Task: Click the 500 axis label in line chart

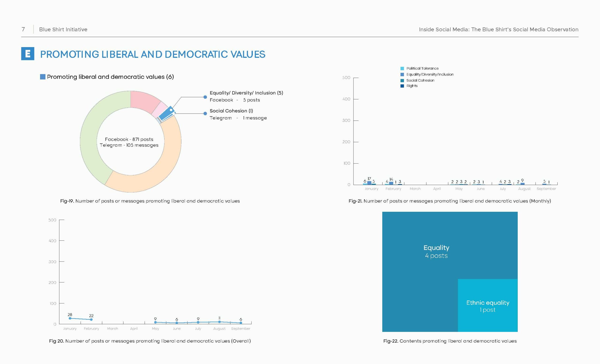Action: 52,220
